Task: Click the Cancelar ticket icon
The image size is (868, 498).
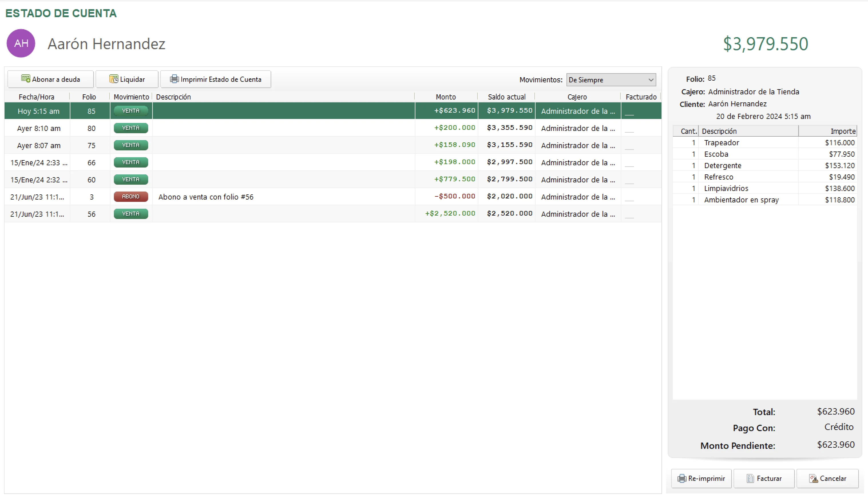Action: click(813, 478)
